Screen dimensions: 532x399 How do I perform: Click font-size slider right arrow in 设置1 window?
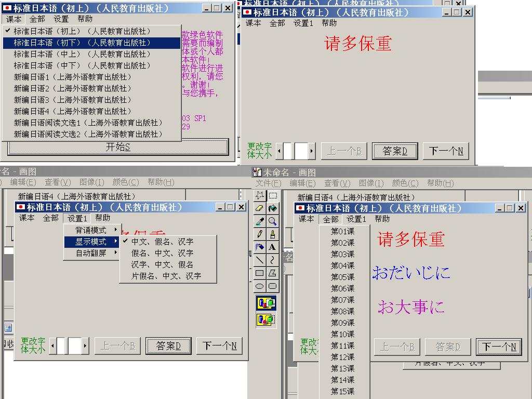click(x=85, y=345)
